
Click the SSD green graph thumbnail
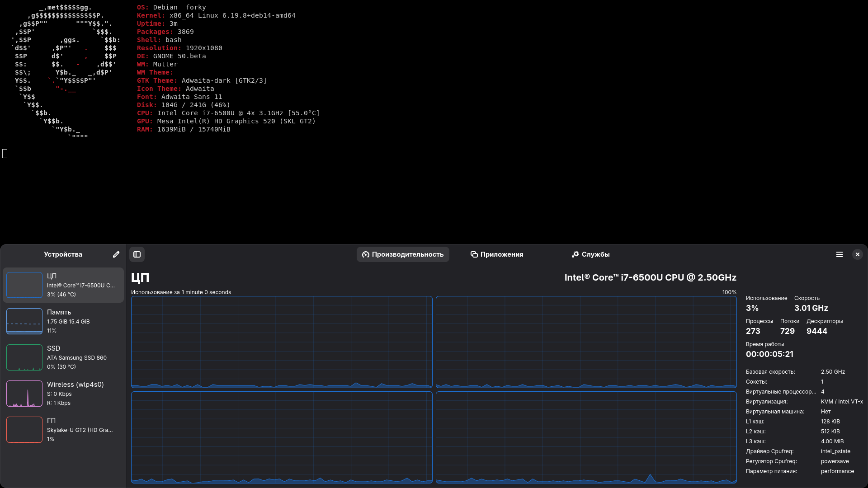[24, 357]
